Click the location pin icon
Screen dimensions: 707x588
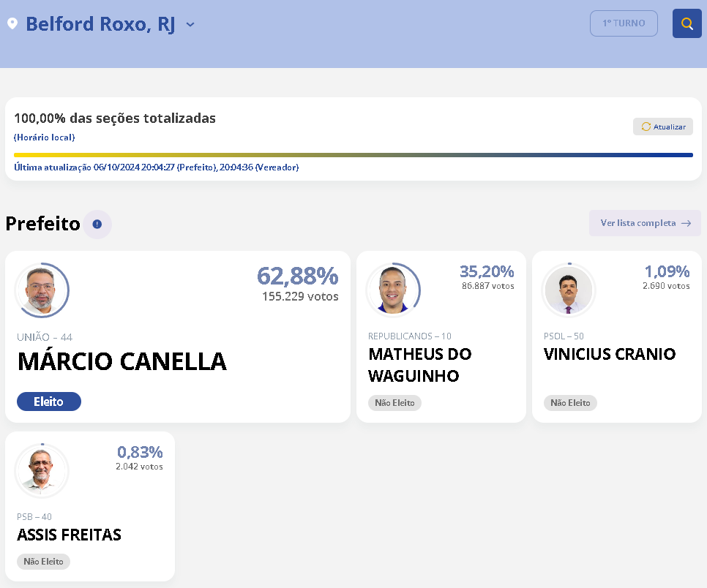12,23
